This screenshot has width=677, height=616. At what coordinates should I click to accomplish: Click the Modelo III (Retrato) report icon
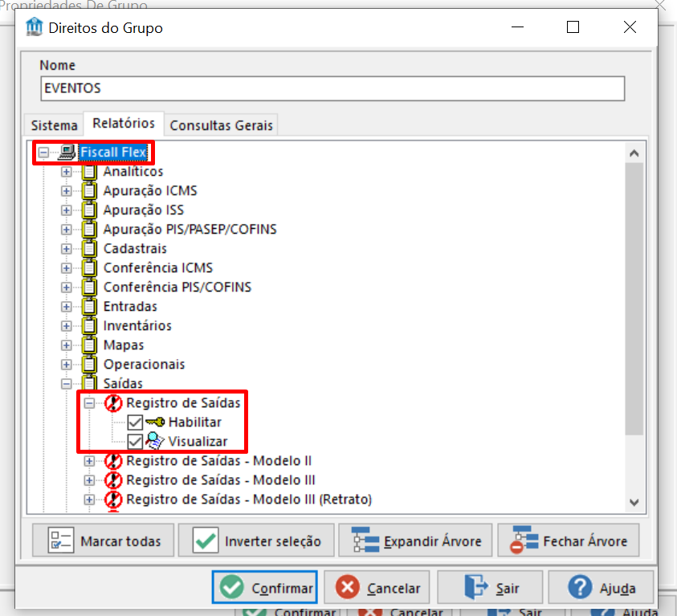point(113,500)
